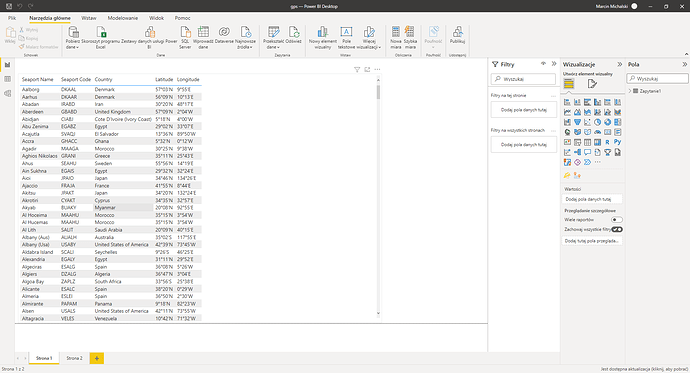Open the Plik menu
This screenshot has height=373, width=690.
tap(12, 18)
